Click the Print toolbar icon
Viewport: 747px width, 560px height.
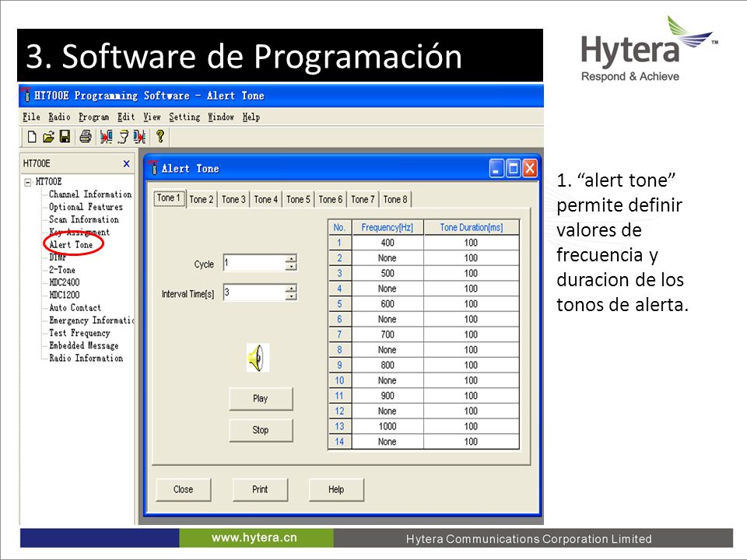click(x=86, y=137)
